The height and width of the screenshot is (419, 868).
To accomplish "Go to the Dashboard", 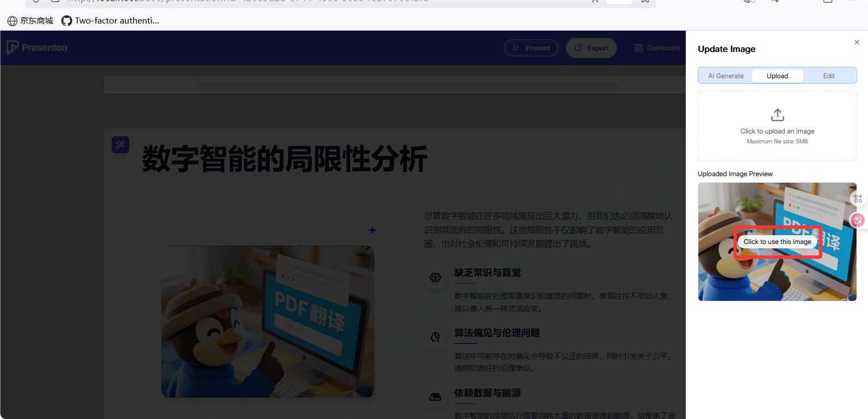I will click(657, 48).
